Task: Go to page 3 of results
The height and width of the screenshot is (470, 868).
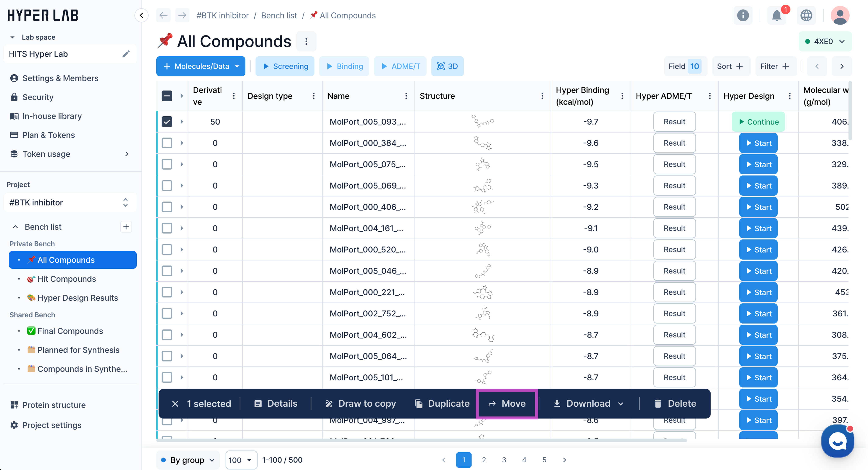Action: [504, 460]
